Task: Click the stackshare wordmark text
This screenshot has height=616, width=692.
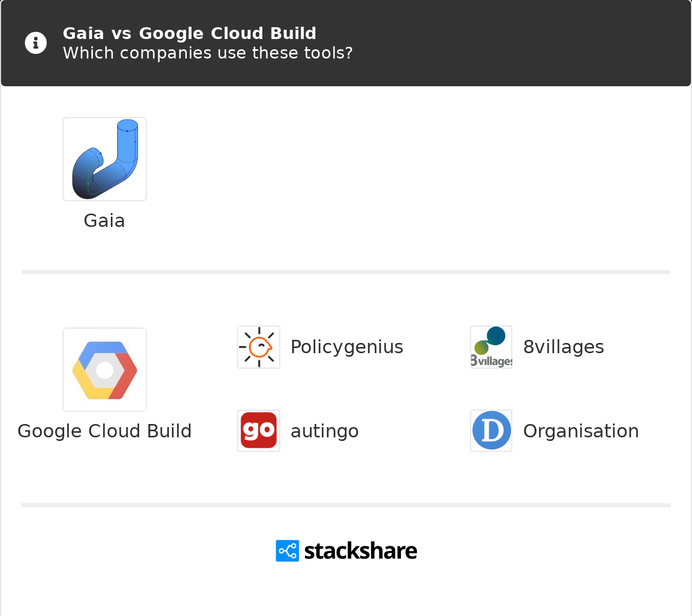Action: 361,551
